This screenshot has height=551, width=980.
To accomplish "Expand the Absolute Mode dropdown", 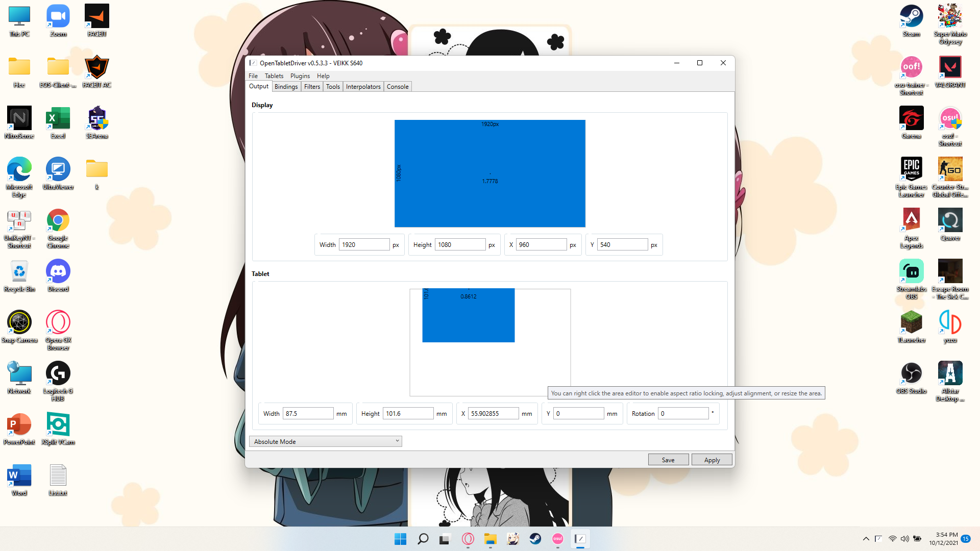I will coord(326,442).
